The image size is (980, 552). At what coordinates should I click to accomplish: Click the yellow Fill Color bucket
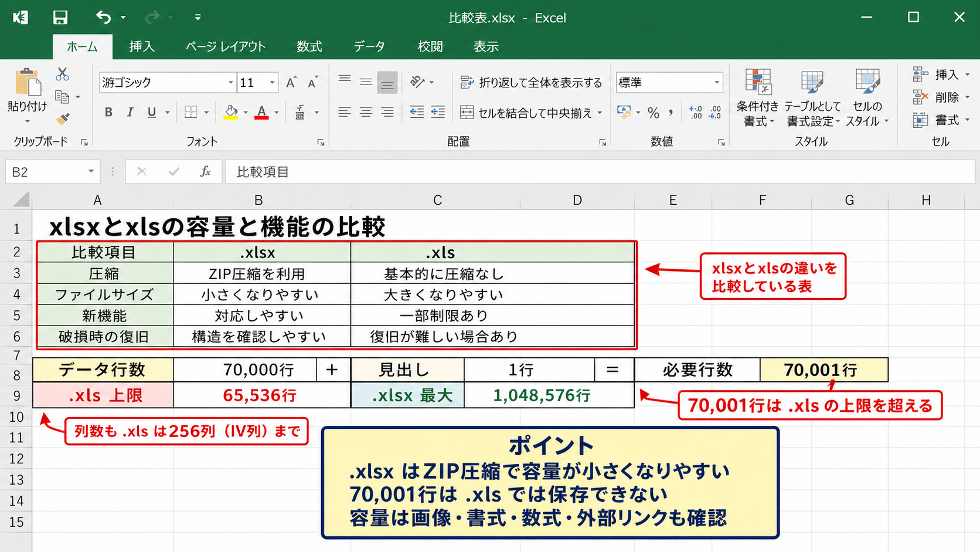coord(231,112)
